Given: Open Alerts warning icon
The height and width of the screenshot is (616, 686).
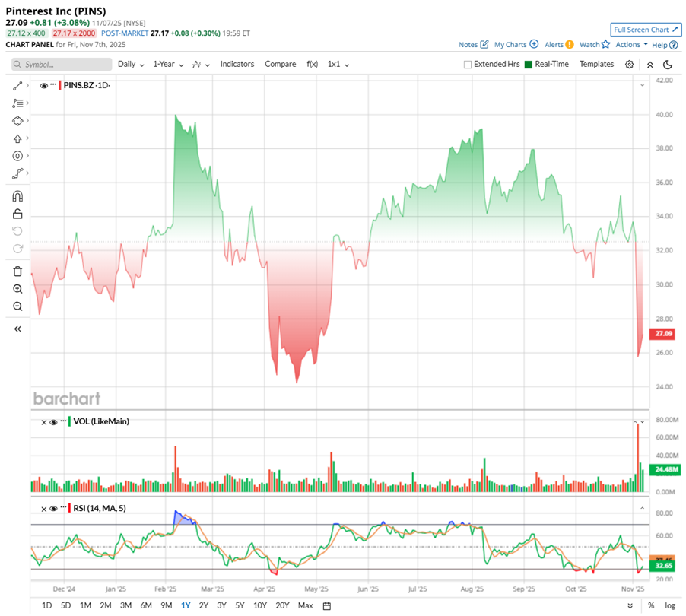Looking at the screenshot, I should click(x=569, y=44).
